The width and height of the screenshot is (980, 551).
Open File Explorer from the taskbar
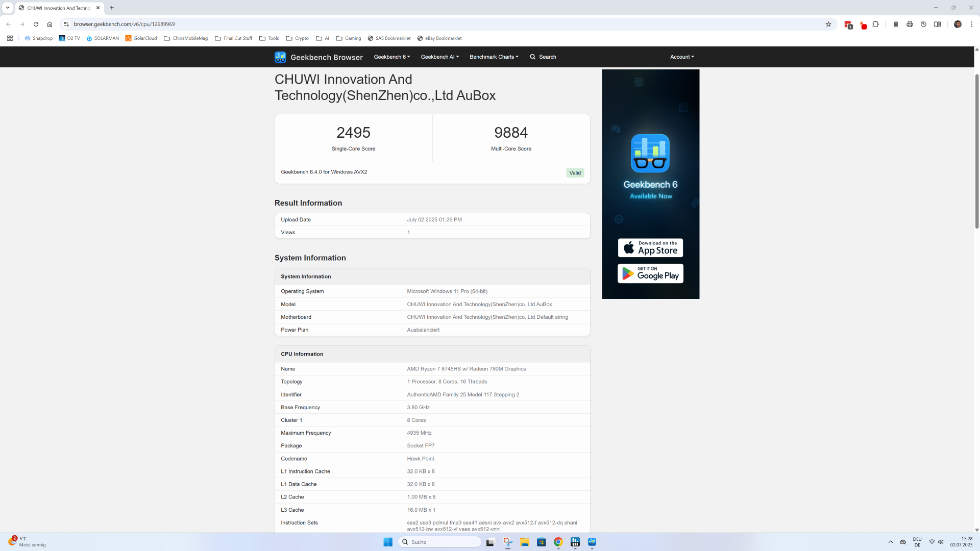tap(524, 542)
